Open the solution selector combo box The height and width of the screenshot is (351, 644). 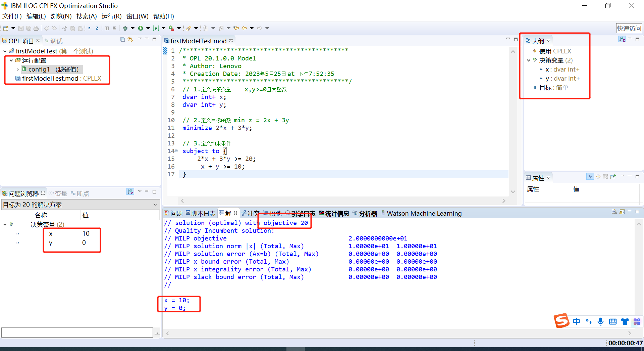pyautogui.click(x=80, y=205)
